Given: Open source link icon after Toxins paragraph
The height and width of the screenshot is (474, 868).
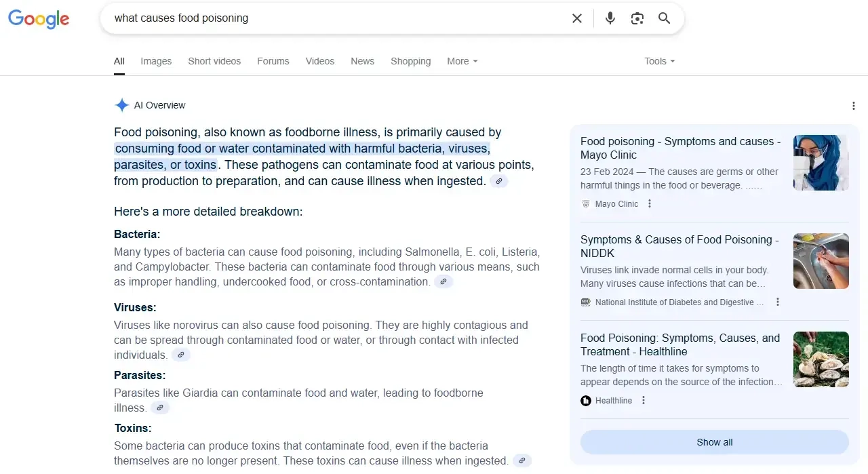Looking at the screenshot, I should tap(522, 460).
